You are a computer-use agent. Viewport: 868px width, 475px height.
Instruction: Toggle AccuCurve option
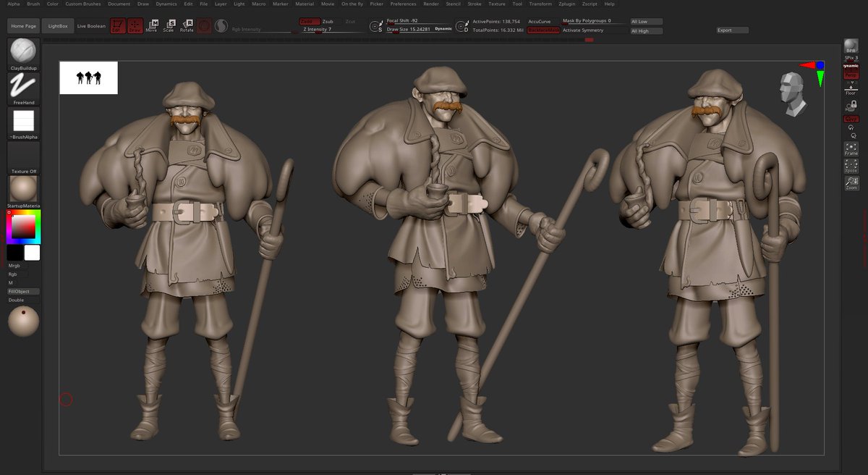pyautogui.click(x=540, y=22)
